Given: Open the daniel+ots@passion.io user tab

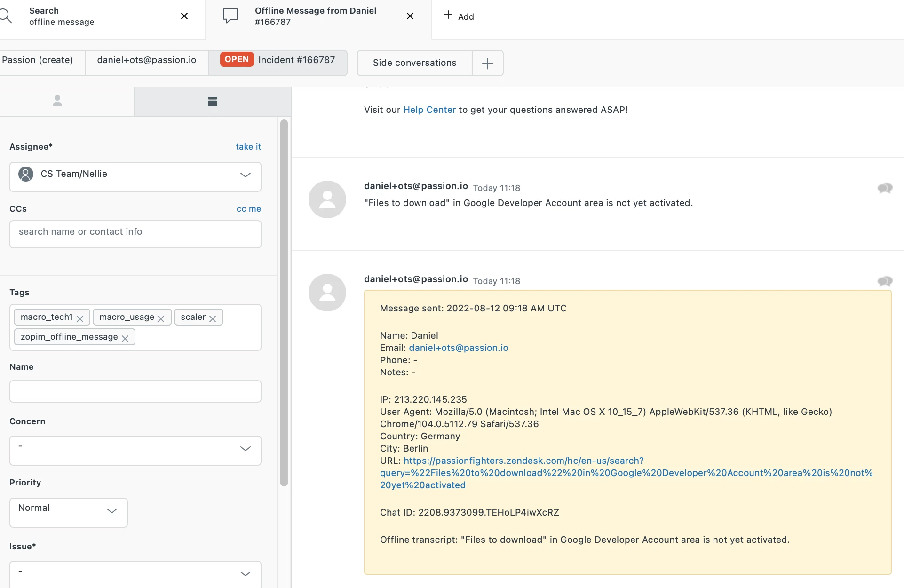Looking at the screenshot, I should [x=147, y=60].
